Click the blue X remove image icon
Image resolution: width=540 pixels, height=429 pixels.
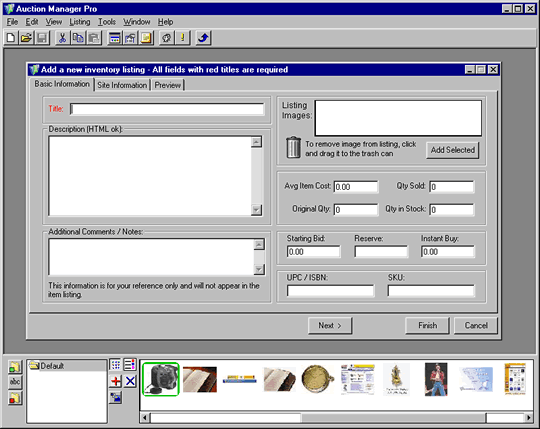[x=130, y=381]
